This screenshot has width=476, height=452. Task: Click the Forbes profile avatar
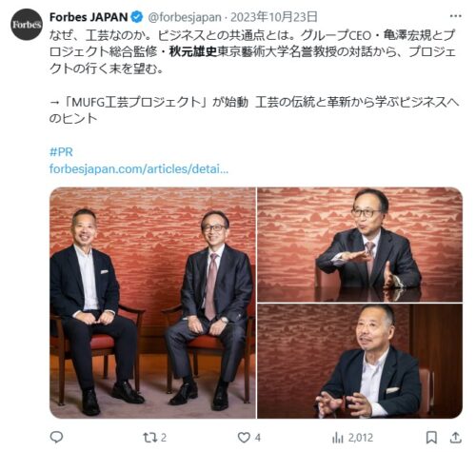[x=27, y=25]
